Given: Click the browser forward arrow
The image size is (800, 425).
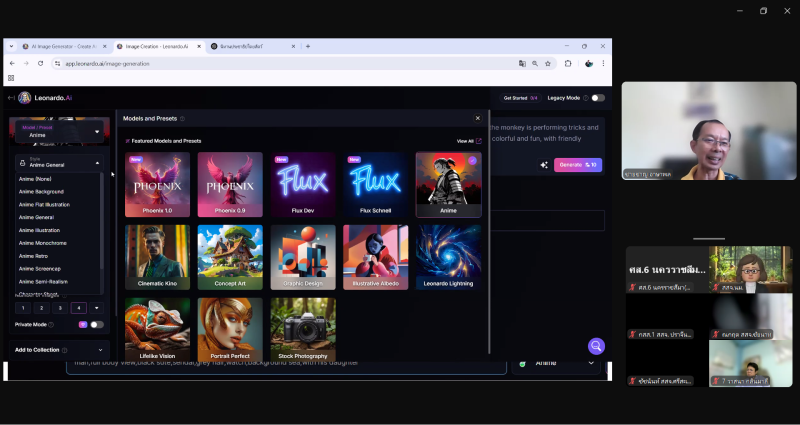Looking at the screenshot, I should click(x=26, y=63).
